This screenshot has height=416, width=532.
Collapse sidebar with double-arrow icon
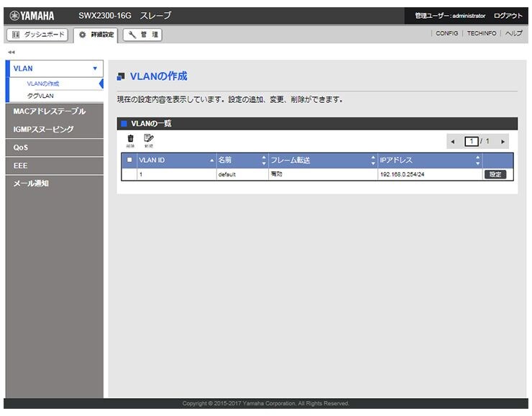click(12, 53)
